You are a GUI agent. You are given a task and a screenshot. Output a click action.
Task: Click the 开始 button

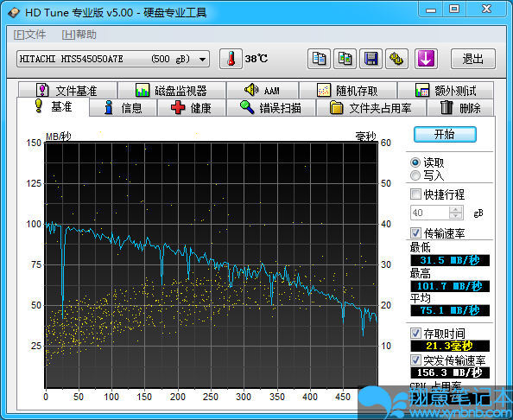(445, 134)
